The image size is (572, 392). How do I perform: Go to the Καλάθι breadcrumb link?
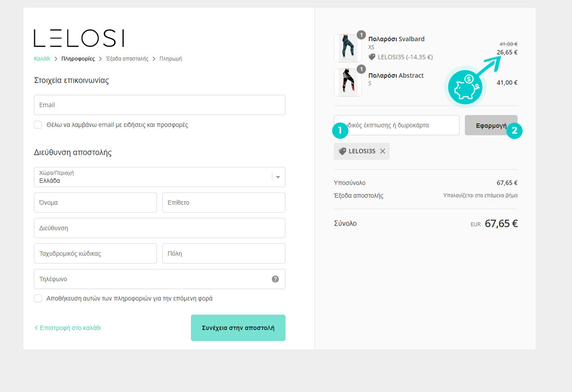42,59
